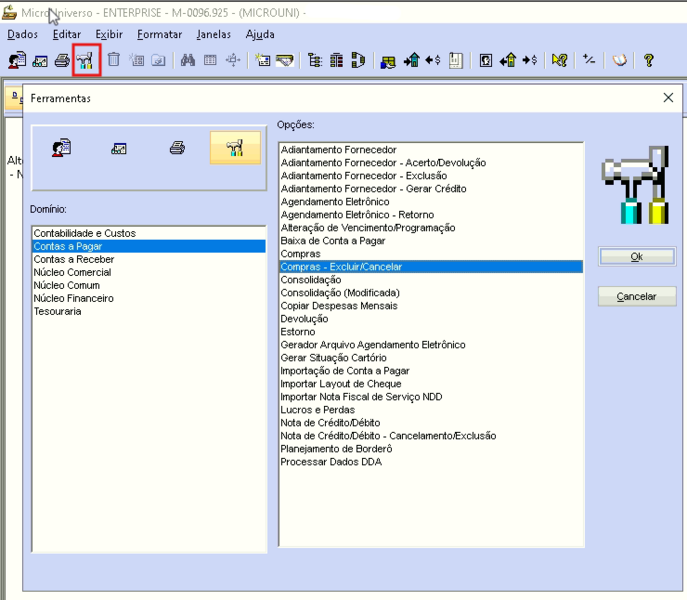Open the tools hammer icon in toolbar
Screen dimensions: 687x600
click(86, 60)
